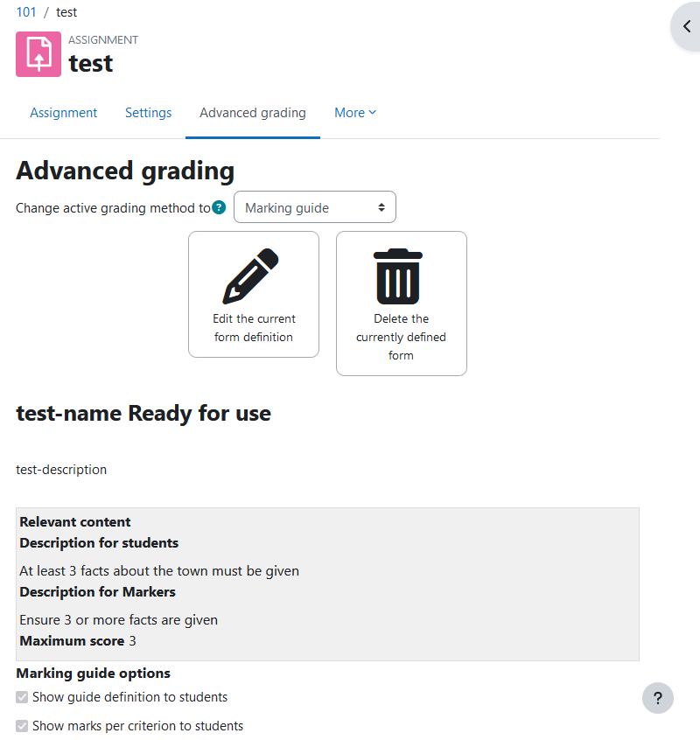The width and height of the screenshot is (700, 740).
Task: Click the Relevant content criterion box
Action: click(327, 584)
